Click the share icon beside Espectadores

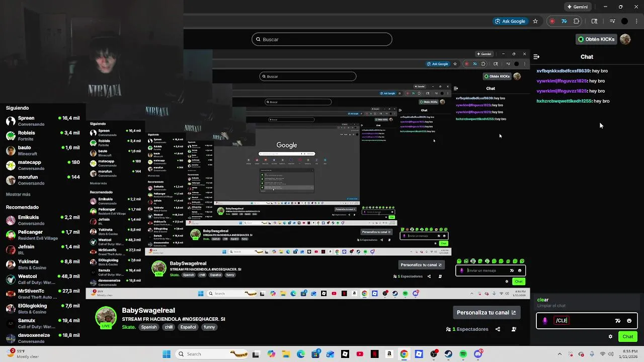pyautogui.click(x=498, y=329)
